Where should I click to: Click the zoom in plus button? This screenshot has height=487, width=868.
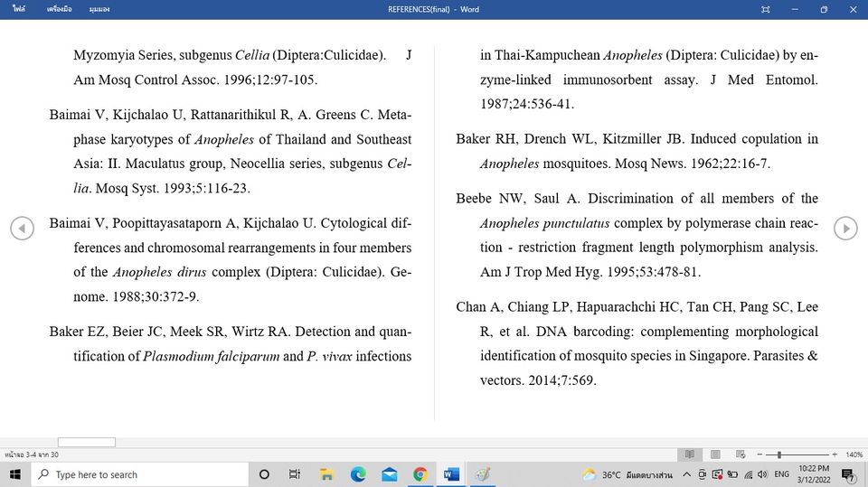[835, 454]
